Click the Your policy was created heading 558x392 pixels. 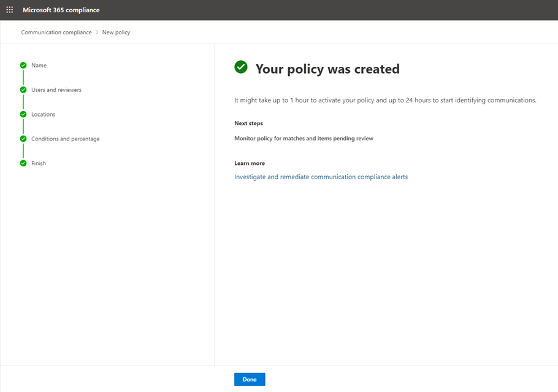click(x=327, y=69)
